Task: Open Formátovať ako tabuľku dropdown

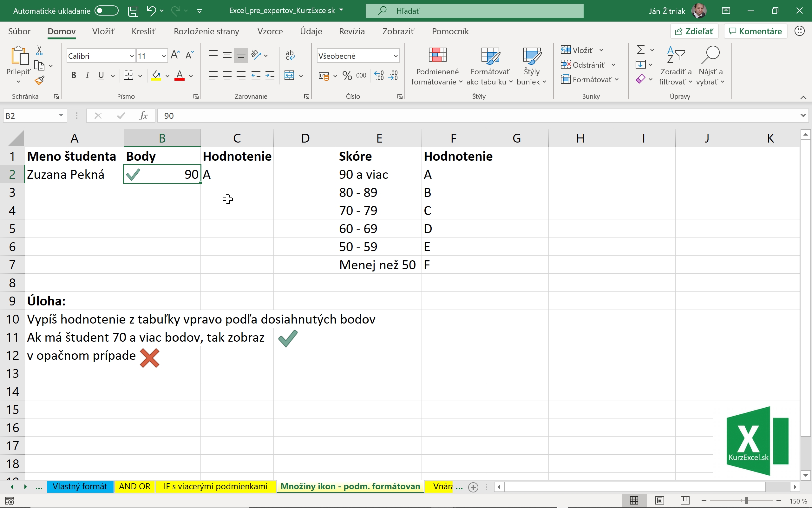Action: pos(489,67)
